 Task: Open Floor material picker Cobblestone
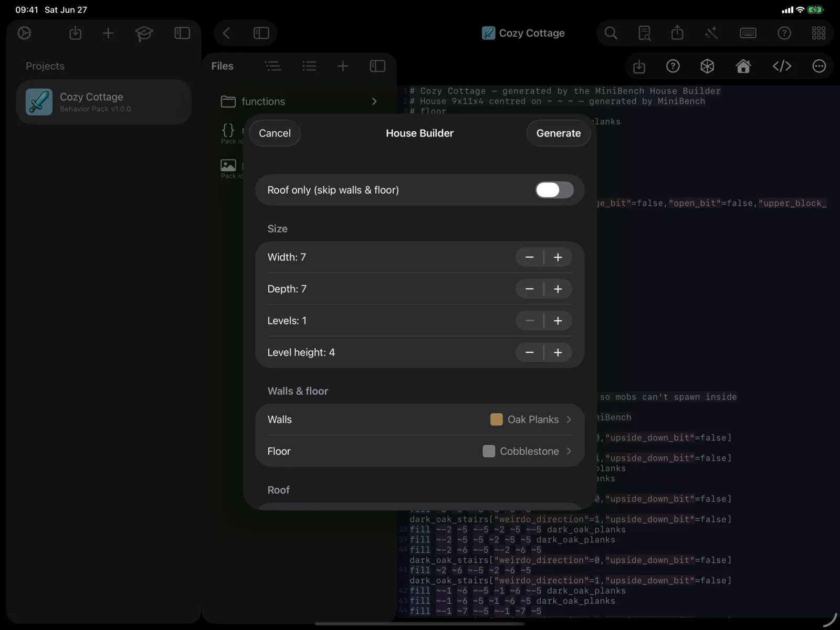point(419,451)
